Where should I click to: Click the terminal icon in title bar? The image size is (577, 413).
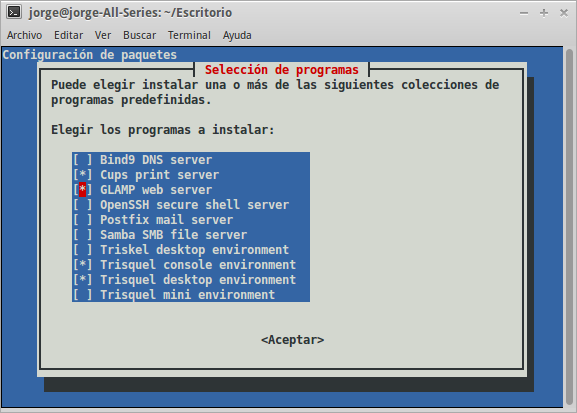14,13
